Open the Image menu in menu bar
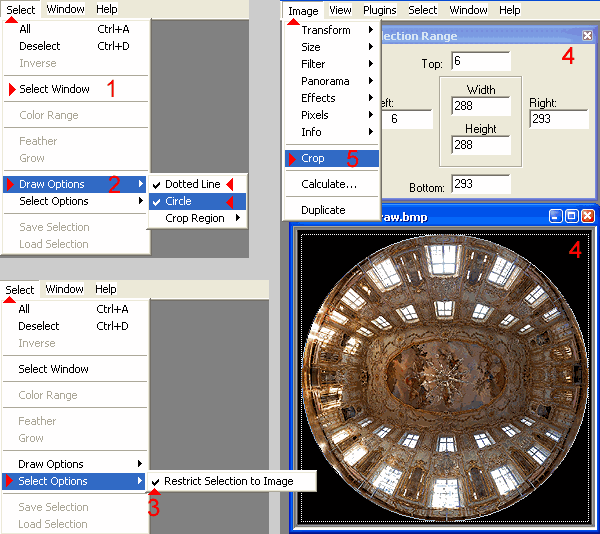The width and height of the screenshot is (600, 534). pos(302,10)
